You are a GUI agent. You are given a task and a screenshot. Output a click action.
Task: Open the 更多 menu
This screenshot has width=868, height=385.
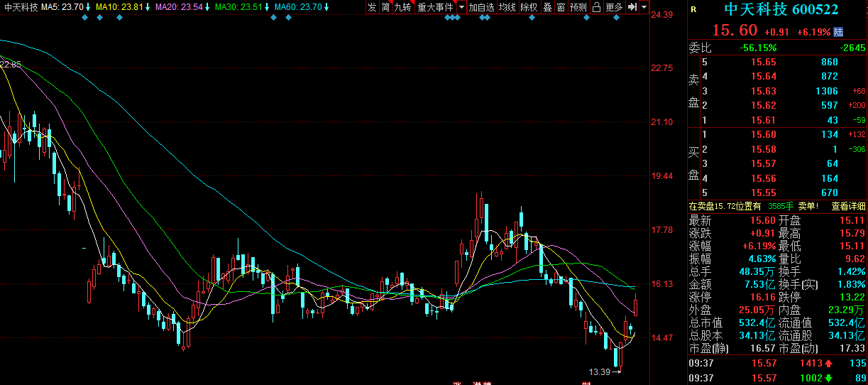point(614,7)
